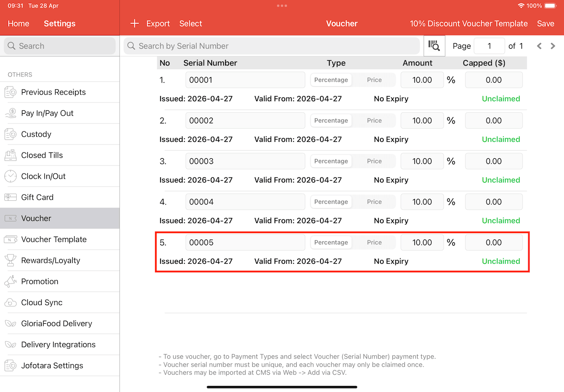This screenshot has width=564, height=392.
Task: Click the Promotion megaphone icon
Action: [x=11, y=281]
